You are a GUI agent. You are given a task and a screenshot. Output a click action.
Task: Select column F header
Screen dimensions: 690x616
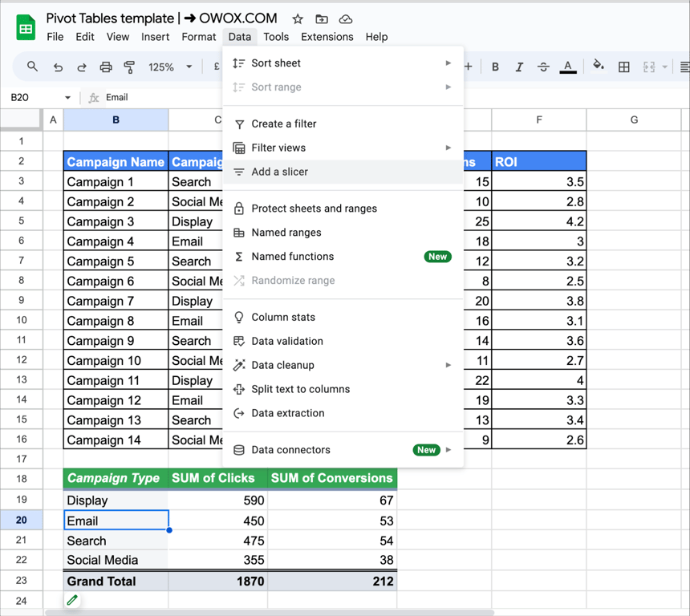pos(539,120)
